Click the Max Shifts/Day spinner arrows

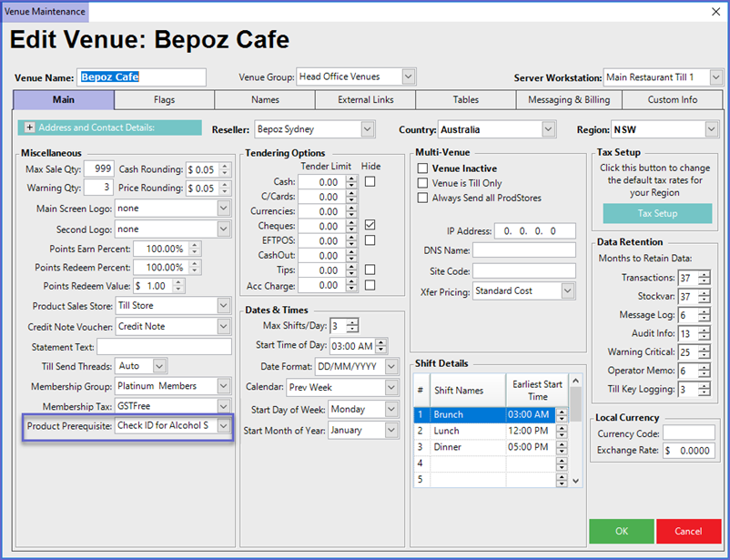coord(352,326)
